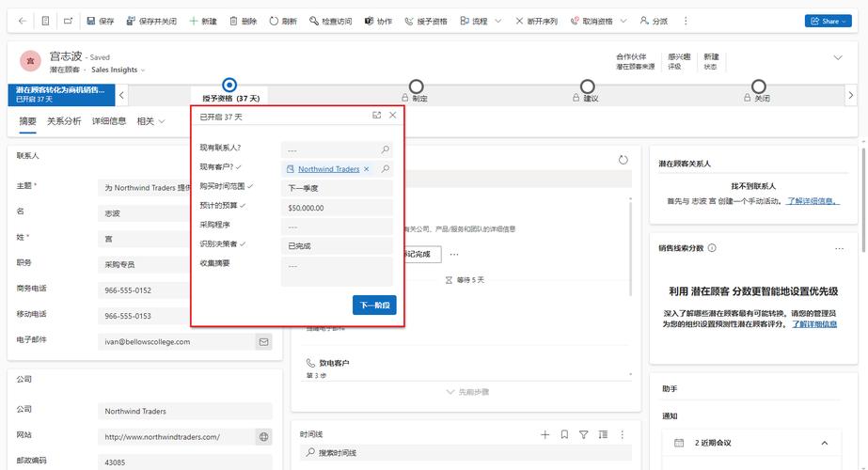Click the 收集摘要 text area
868x470 pixels.
click(337, 272)
